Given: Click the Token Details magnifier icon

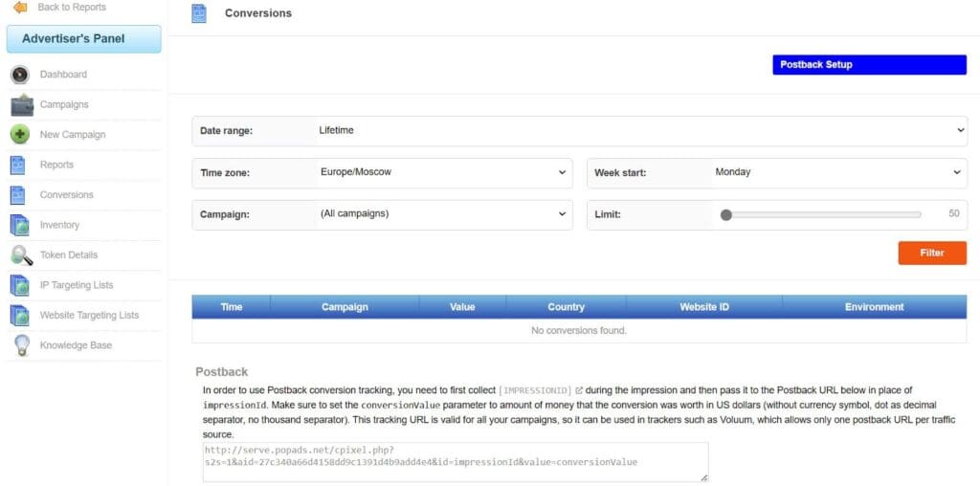Looking at the screenshot, I should tap(22, 254).
